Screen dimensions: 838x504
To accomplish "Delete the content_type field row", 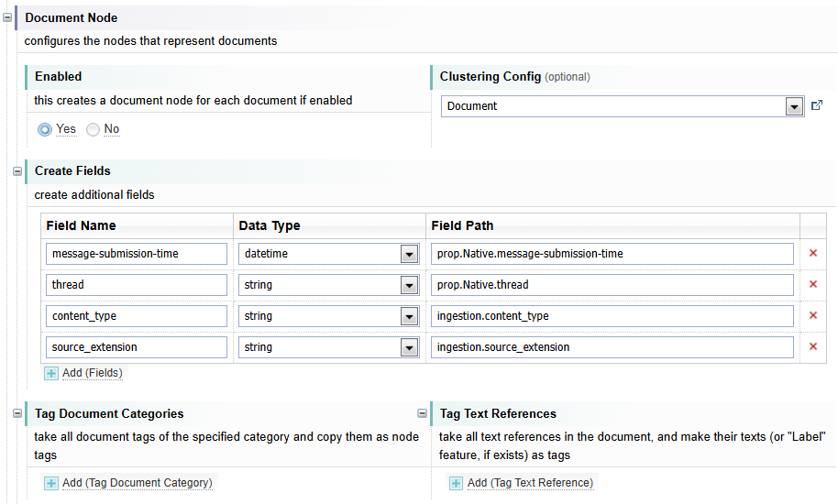I will (812, 316).
